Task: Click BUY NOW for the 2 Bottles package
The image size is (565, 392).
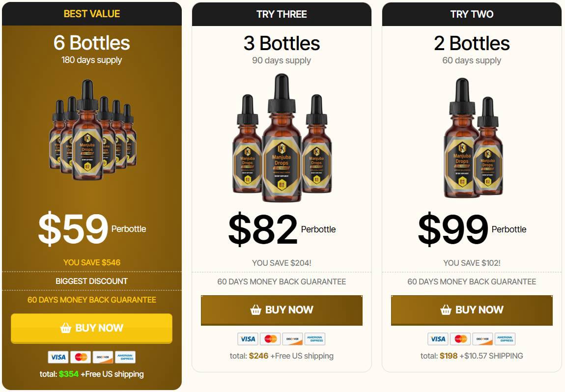Action: point(472,310)
